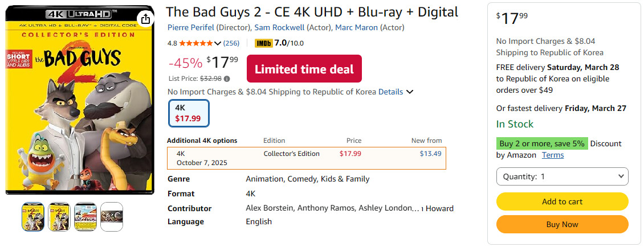This screenshot has width=644, height=247.
Task: Open the $13.49 New from offer
Action: [x=430, y=154]
